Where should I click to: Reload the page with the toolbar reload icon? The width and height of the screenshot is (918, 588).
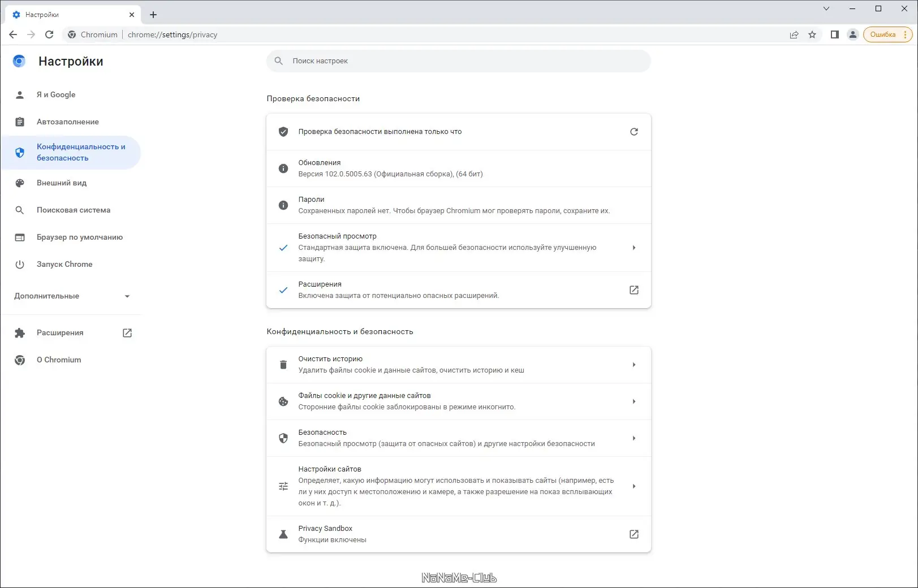49,34
